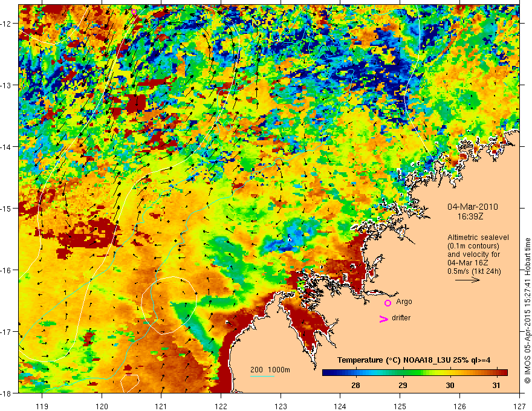Select the magenta Argo float circle near longitude 120.5
Screen dimensions: 532x411
134,12
